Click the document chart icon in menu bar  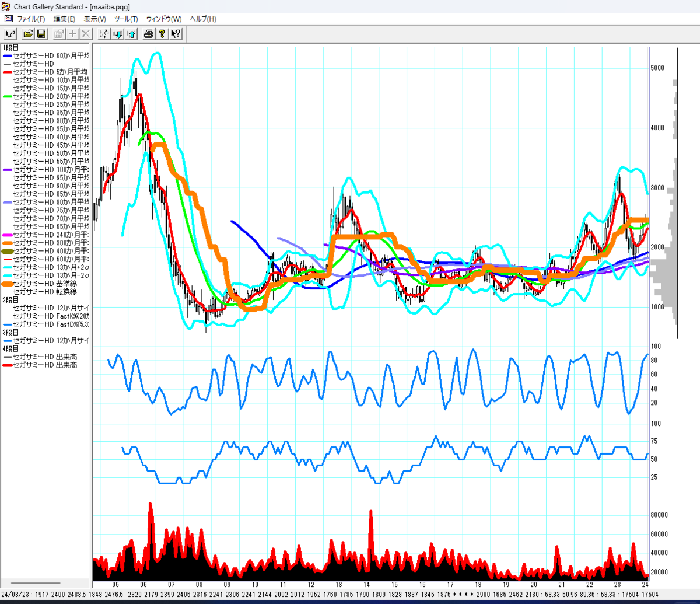point(8,19)
